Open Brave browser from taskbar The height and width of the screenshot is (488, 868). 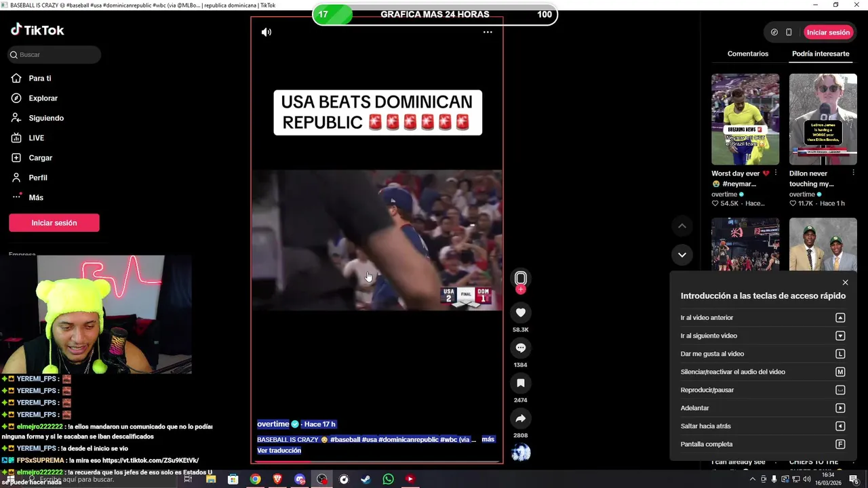tap(277, 479)
